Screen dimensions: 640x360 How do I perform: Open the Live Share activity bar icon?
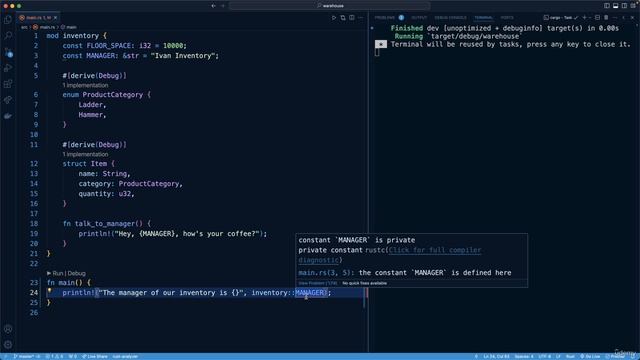pyautogui.click(x=8, y=100)
